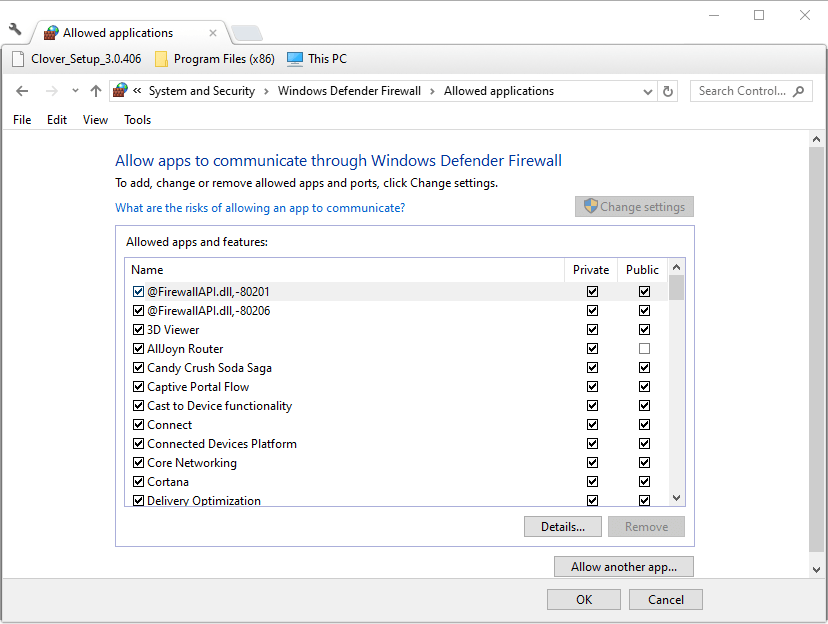The width and height of the screenshot is (828, 624).
Task: Open the File menu
Action: point(22,120)
